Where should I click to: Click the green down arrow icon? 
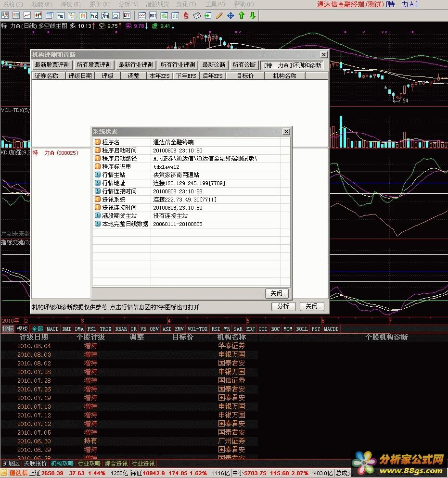[253, 15]
